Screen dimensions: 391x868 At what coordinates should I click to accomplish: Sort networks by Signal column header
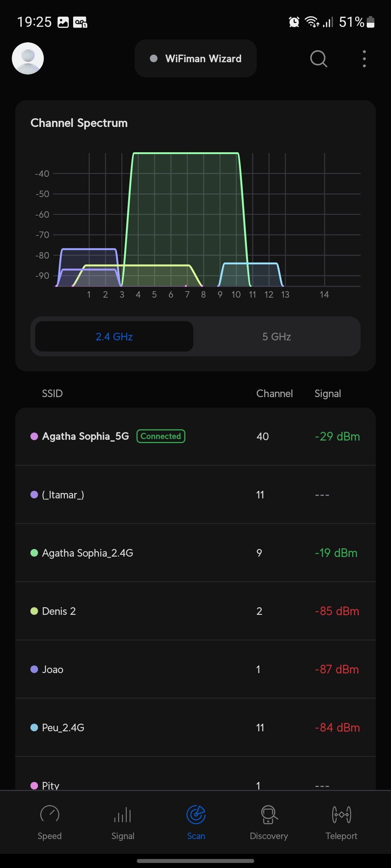[328, 393]
